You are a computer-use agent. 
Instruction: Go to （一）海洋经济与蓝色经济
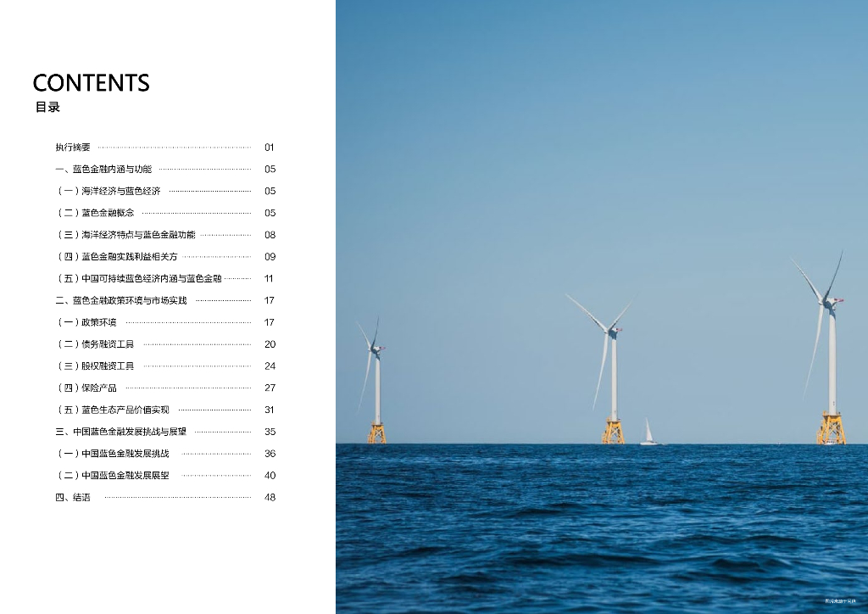pyautogui.click(x=108, y=191)
